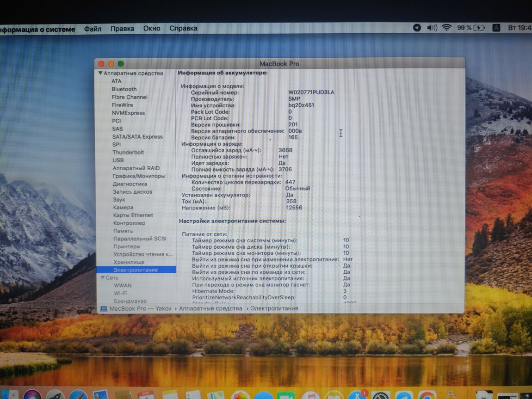
Task: Zoom the MacBook Pro window with green button
Action: tap(121, 63)
